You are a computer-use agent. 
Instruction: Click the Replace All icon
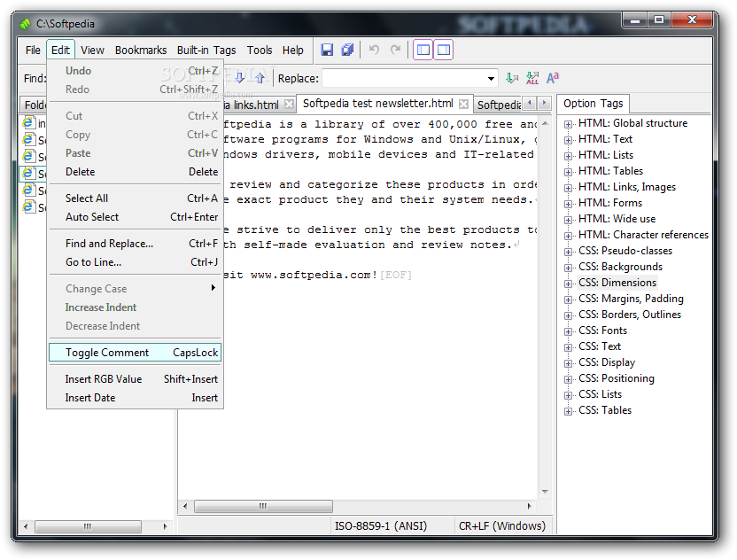click(532, 78)
